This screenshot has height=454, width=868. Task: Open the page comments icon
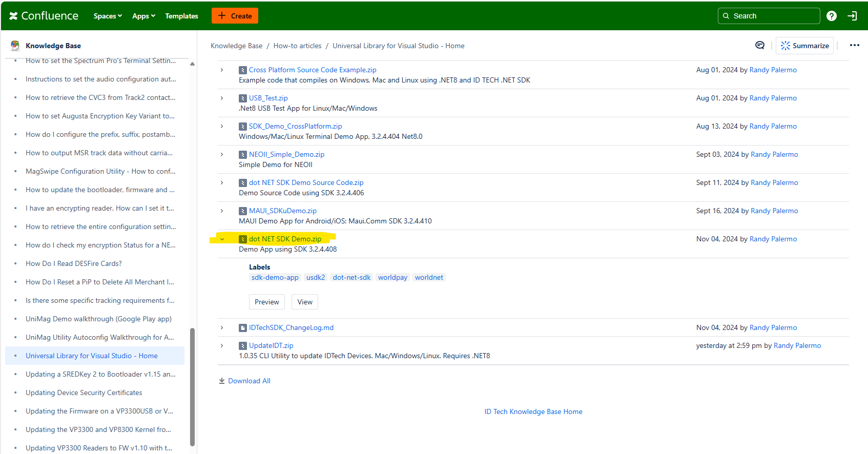760,46
